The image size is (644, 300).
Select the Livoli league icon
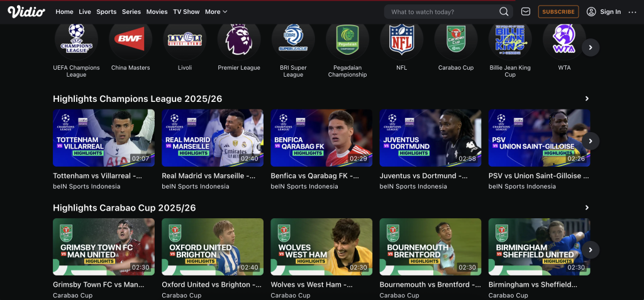pyautogui.click(x=185, y=40)
